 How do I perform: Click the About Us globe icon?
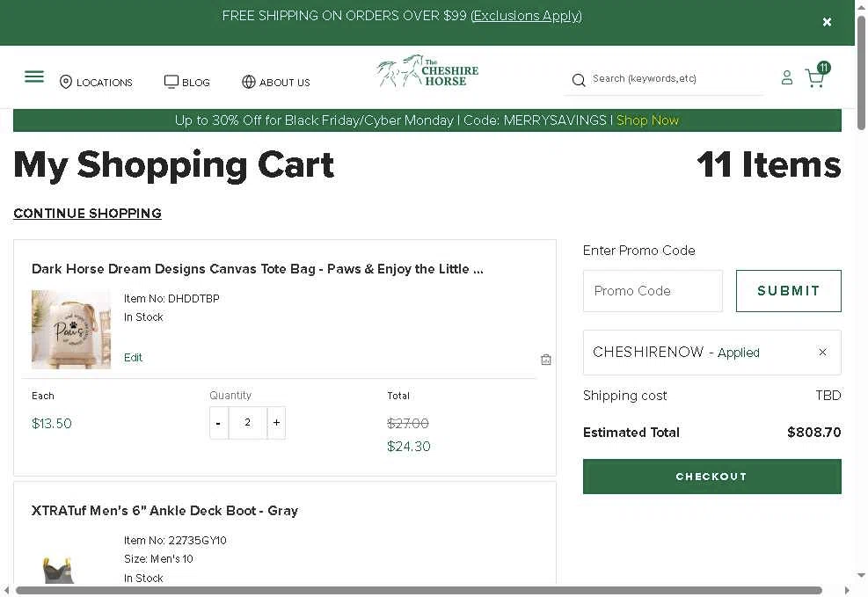pyautogui.click(x=249, y=82)
